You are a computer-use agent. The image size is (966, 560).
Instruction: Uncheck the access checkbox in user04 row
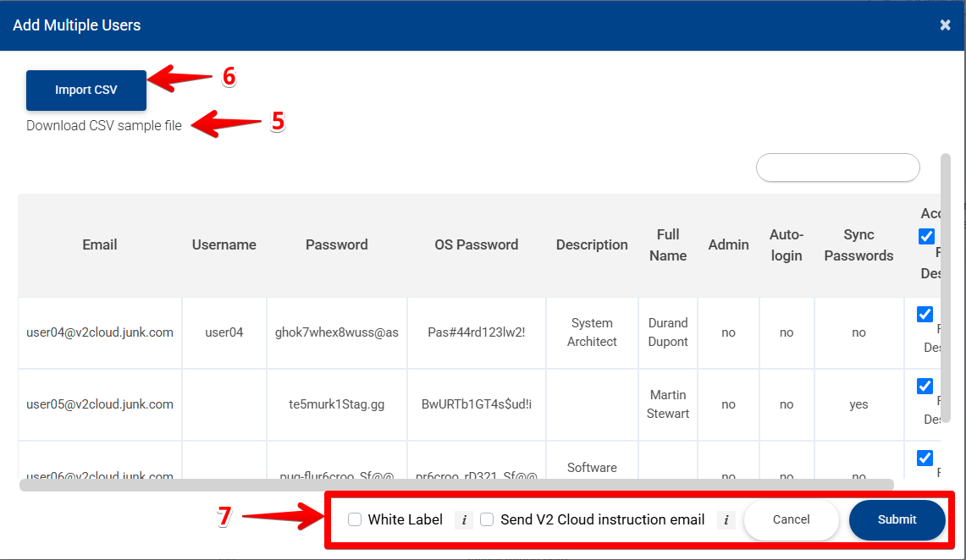pos(925,314)
